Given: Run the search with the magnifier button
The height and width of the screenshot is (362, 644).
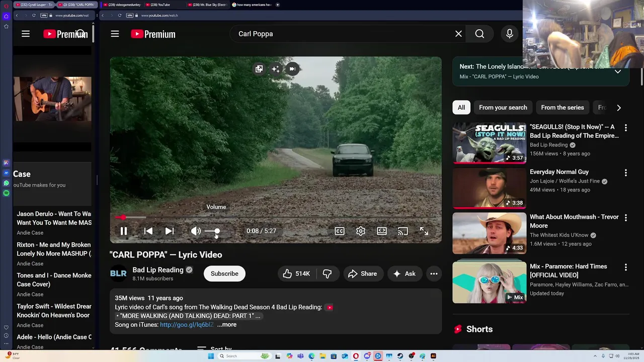Looking at the screenshot, I should [x=479, y=34].
